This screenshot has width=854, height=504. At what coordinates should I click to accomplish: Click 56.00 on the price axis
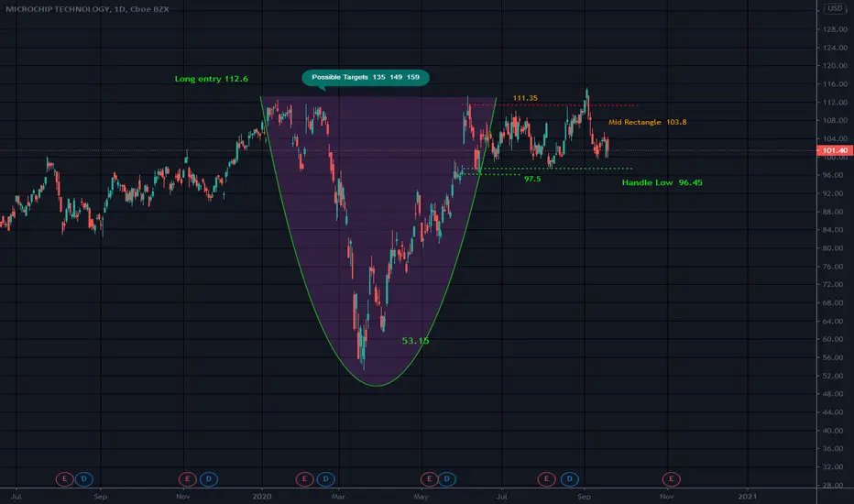pos(835,357)
